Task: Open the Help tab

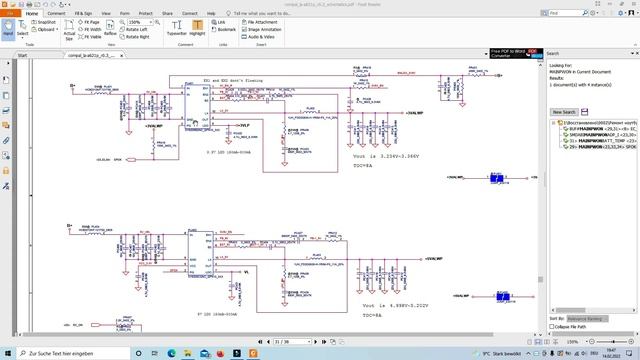Action: [x=211, y=13]
